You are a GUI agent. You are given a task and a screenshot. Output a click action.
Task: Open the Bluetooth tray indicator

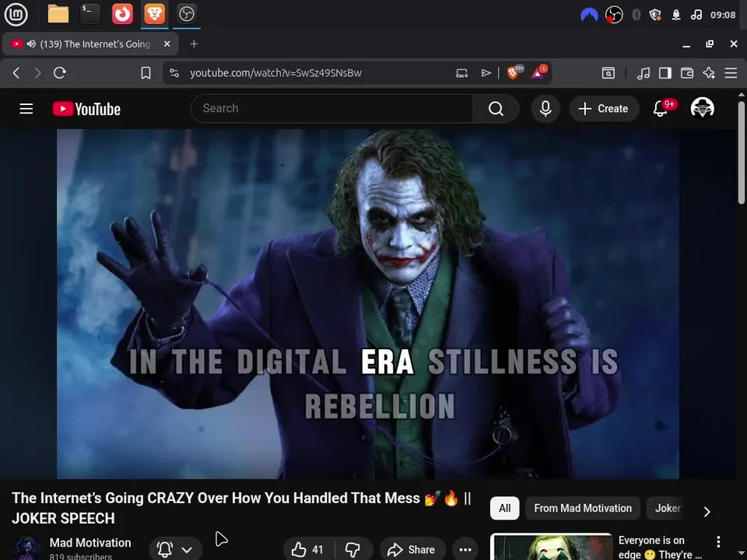(636, 15)
